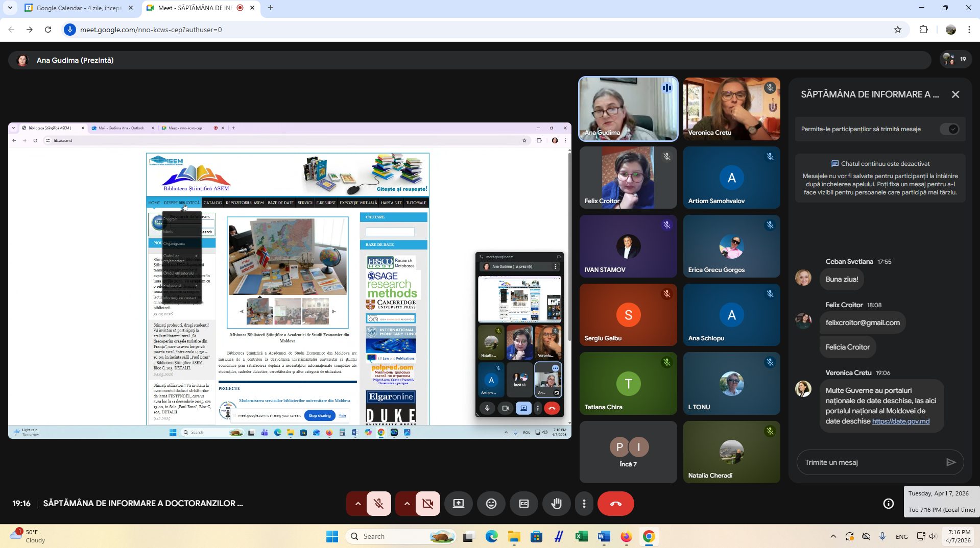This screenshot has width=980, height=548.
Task: Unmute the microphone button
Action: [x=378, y=504]
